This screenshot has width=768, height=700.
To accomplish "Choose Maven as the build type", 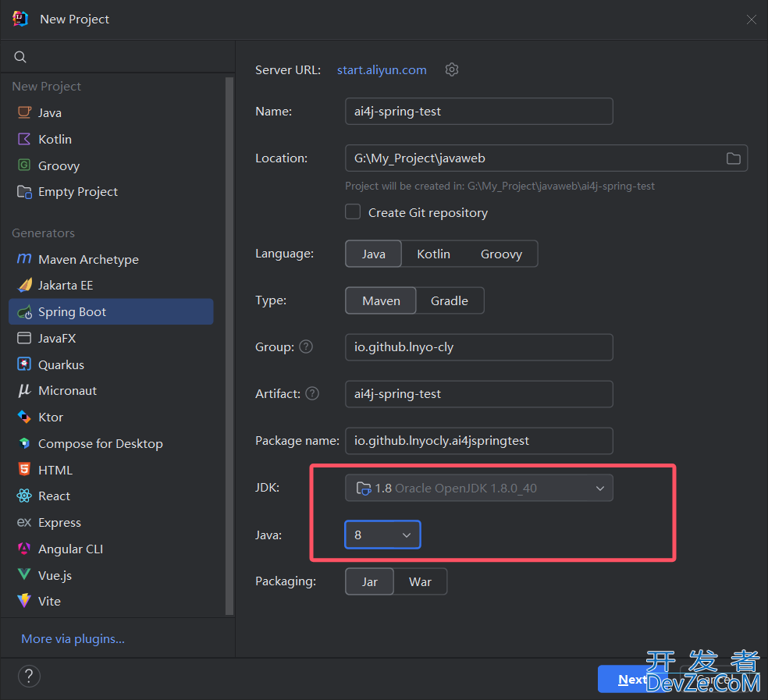I will (381, 300).
